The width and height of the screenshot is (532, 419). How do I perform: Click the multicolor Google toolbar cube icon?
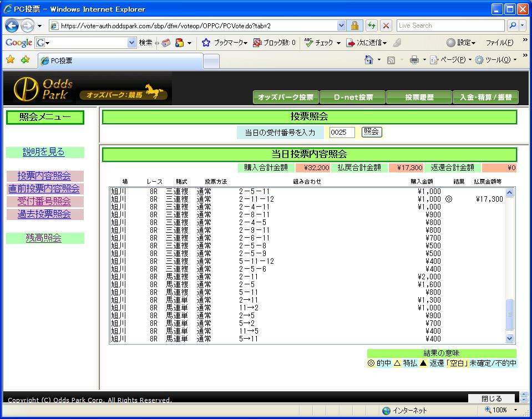coord(179,43)
